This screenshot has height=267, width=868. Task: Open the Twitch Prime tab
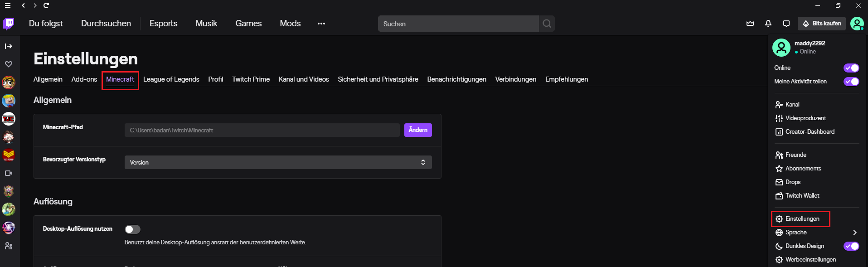pos(251,79)
